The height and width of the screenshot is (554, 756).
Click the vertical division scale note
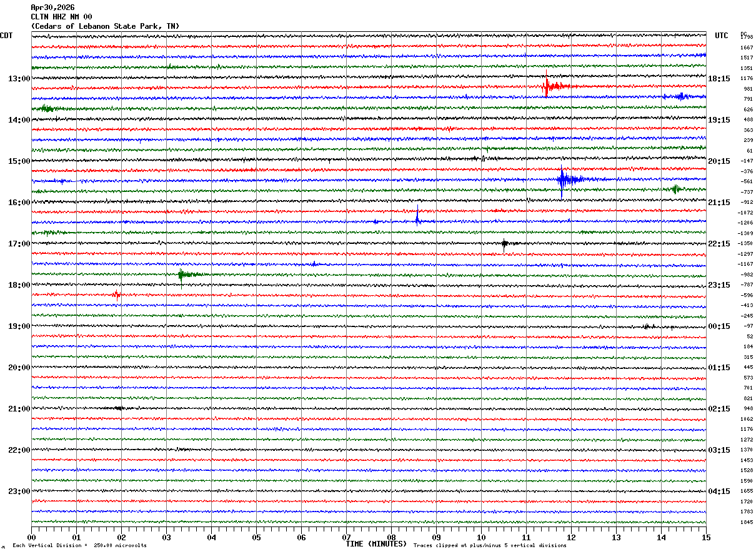pyautogui.click(x=79, y=545)
